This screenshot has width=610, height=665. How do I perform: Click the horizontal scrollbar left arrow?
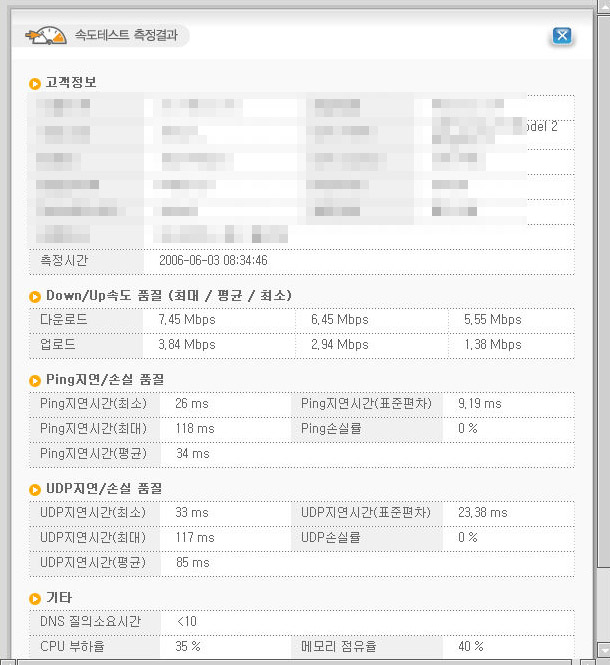(7, 660)
